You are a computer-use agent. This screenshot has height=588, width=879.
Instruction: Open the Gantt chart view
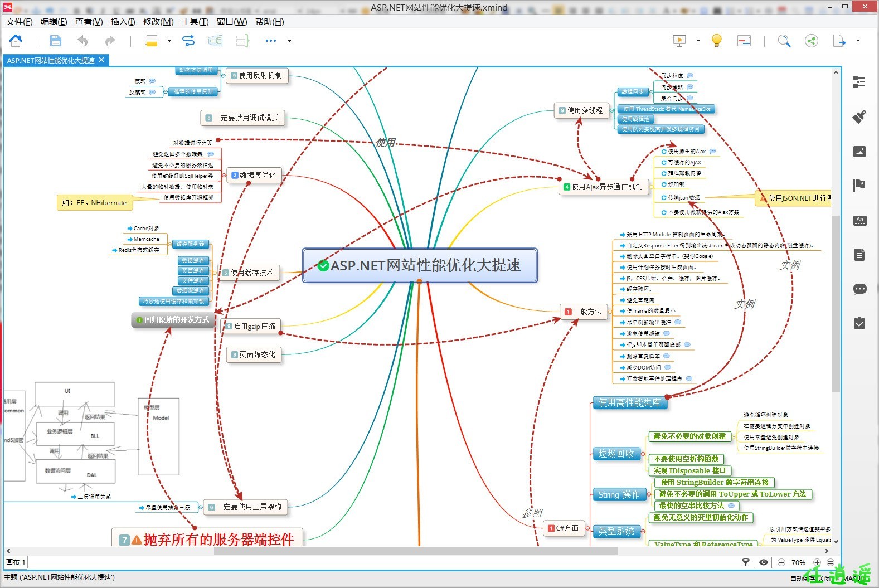[744, 40]
